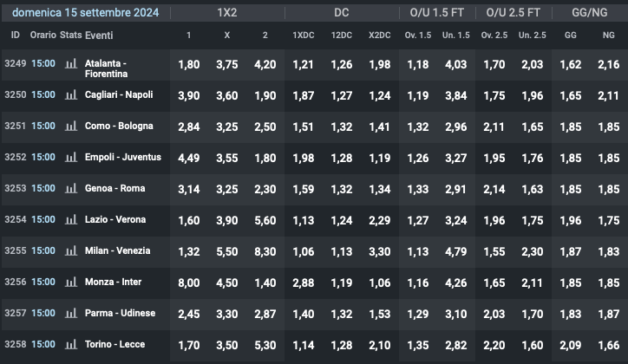628x364 pixels.
Task: Pick home win odds 1,80 for Atalanta
Action: pos(189,64)
